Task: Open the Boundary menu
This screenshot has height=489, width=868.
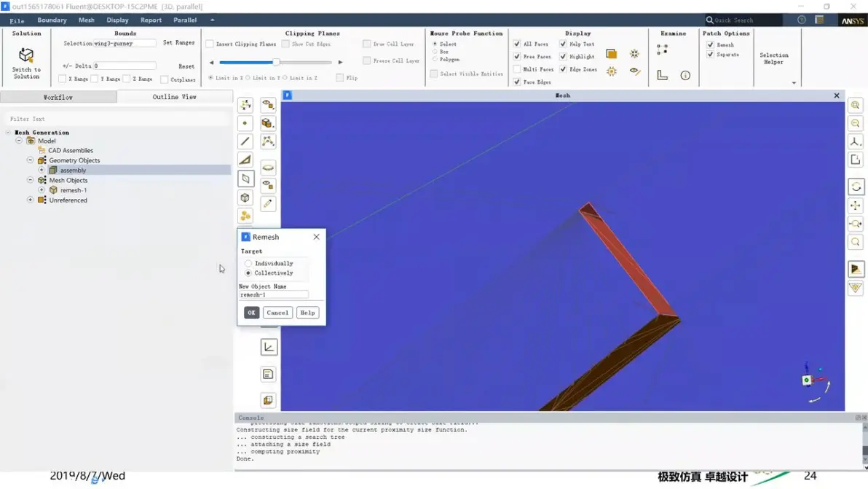Action: point(52,20)
